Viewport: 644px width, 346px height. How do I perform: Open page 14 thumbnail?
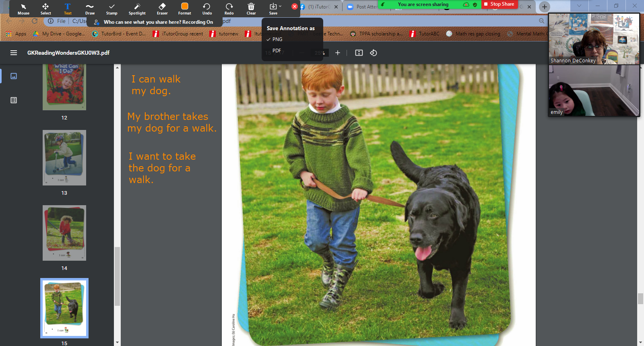click(64, 233)
